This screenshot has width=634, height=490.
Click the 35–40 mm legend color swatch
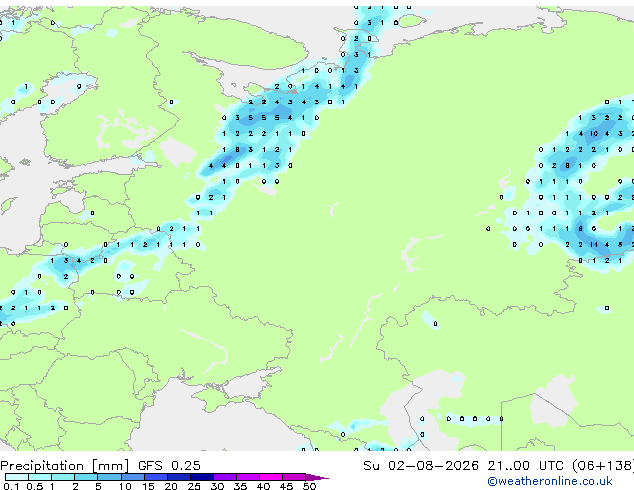point(247,477)
